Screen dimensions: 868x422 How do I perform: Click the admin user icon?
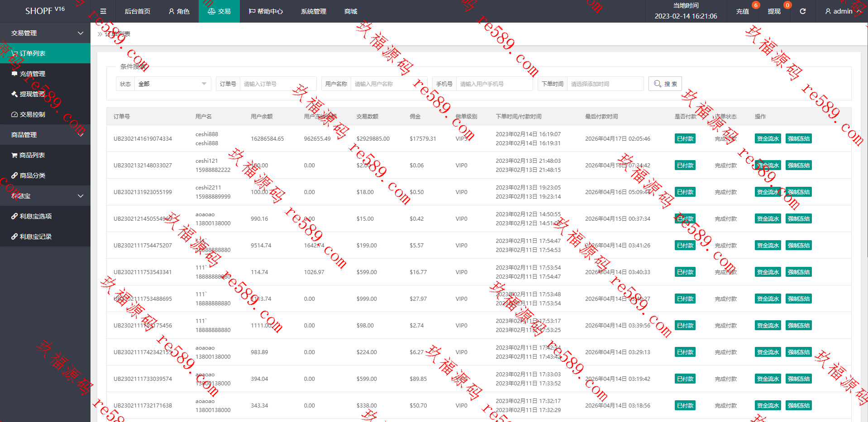click(x=828, y=11)
